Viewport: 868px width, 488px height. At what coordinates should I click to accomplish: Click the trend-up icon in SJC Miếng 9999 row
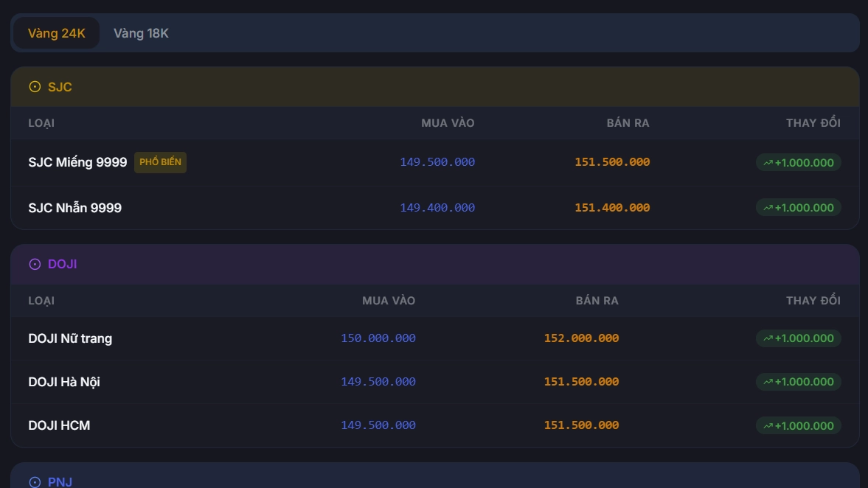(768, 163)
